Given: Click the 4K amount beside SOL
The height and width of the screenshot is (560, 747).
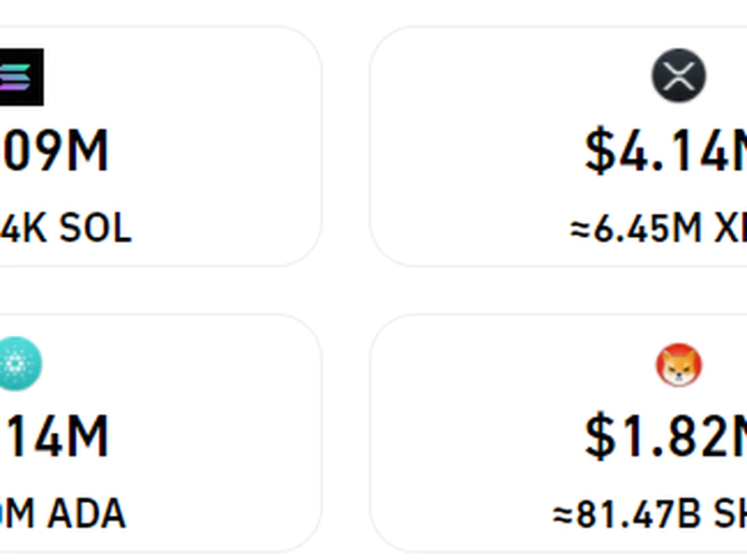Looking at the screenshot, I should 24,229.
